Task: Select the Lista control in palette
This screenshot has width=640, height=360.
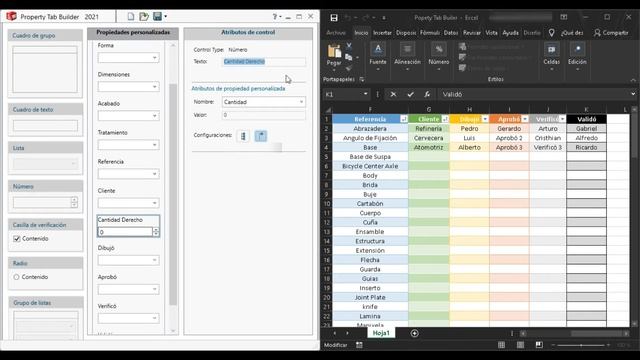Action: tap(45, 158)
